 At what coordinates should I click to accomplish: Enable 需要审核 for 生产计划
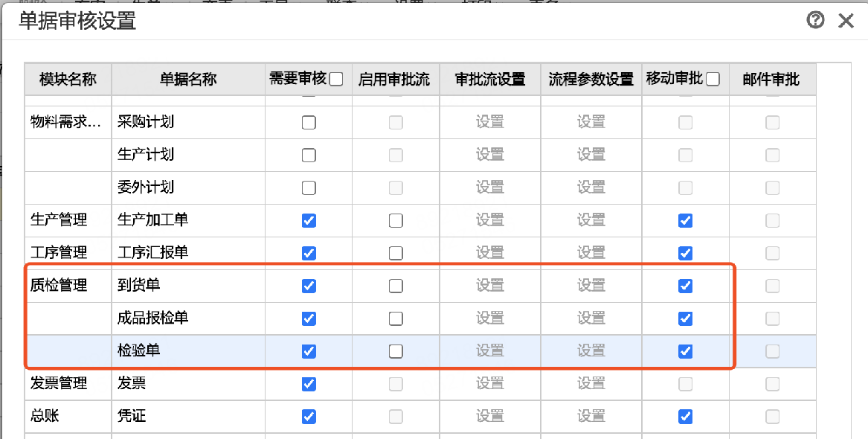pos(309,155)
